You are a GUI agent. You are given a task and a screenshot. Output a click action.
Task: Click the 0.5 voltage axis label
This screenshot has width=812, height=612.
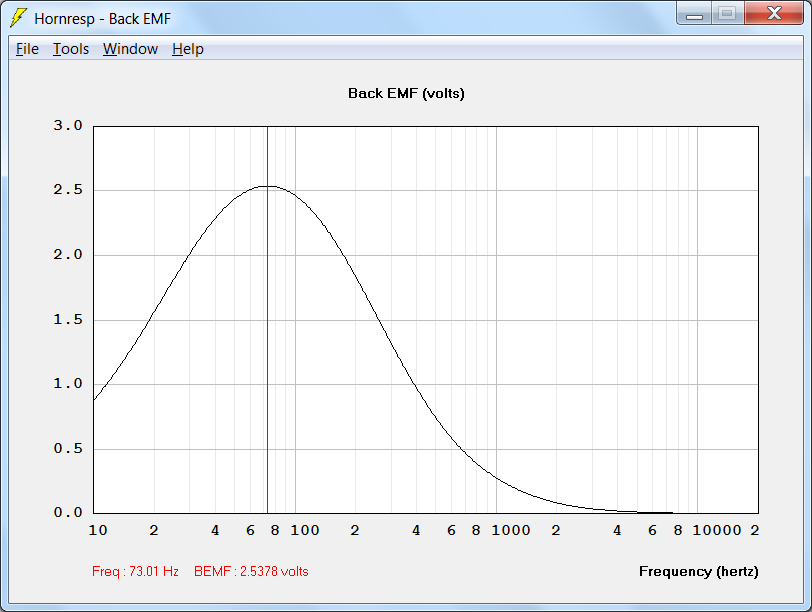tap(68, 448)
